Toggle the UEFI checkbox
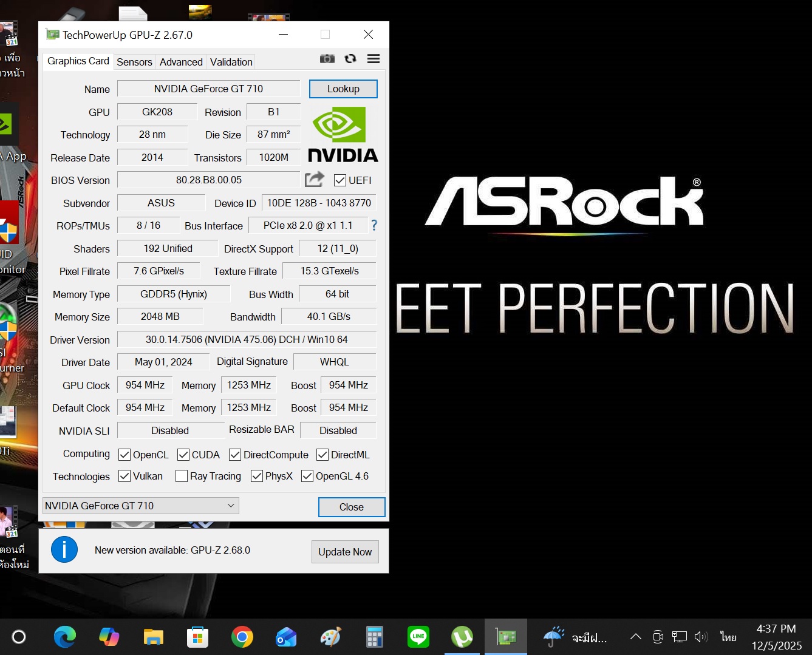The height and width of the screenshot is (655, 812). [340, 180]
